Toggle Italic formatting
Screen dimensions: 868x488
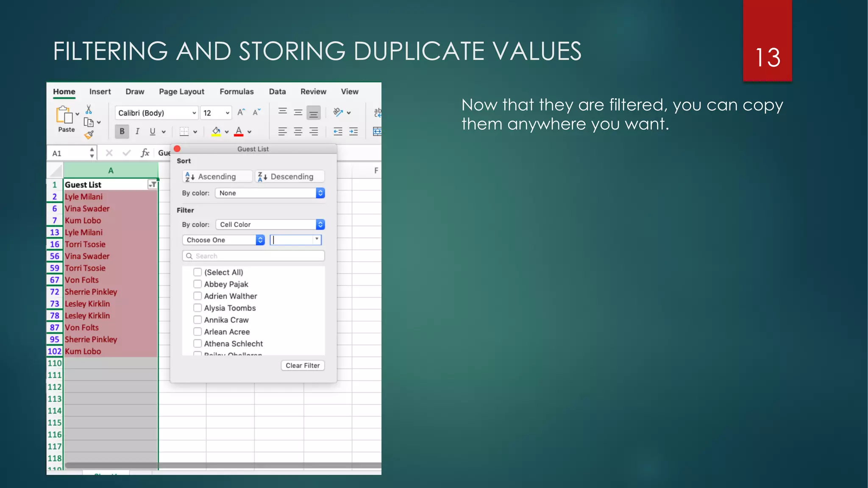pos(137,131)
